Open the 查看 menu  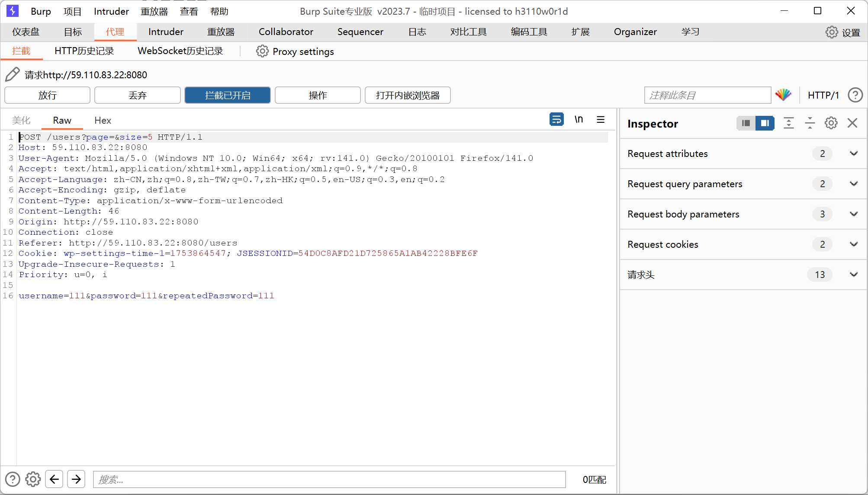tap(189, 11)
